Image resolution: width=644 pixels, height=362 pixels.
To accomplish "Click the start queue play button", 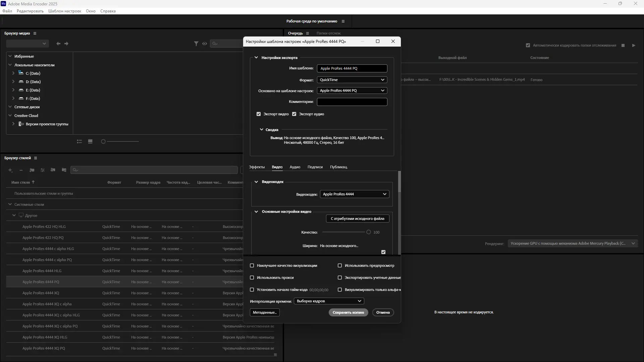I will pyautogui.click(x=634, y=45).
